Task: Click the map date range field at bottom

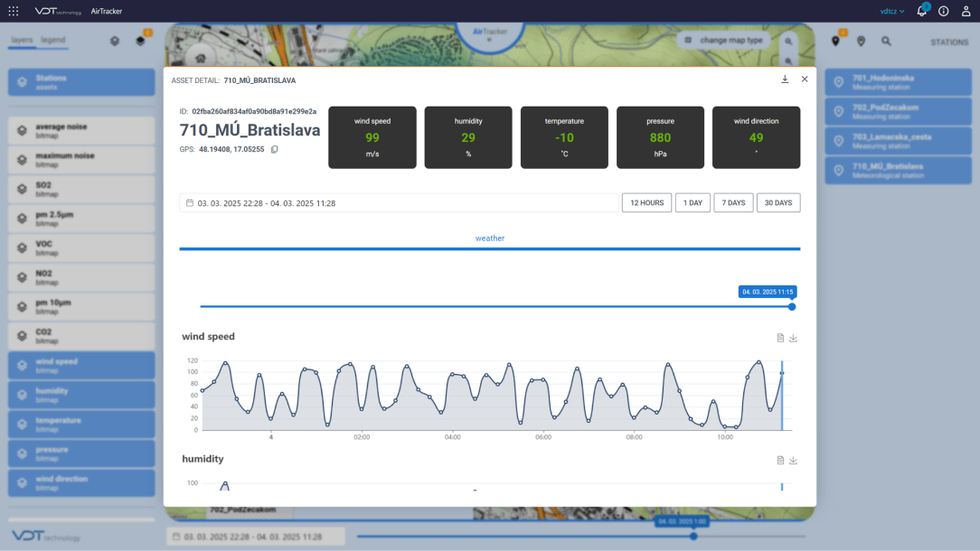Action: point(256,537)
